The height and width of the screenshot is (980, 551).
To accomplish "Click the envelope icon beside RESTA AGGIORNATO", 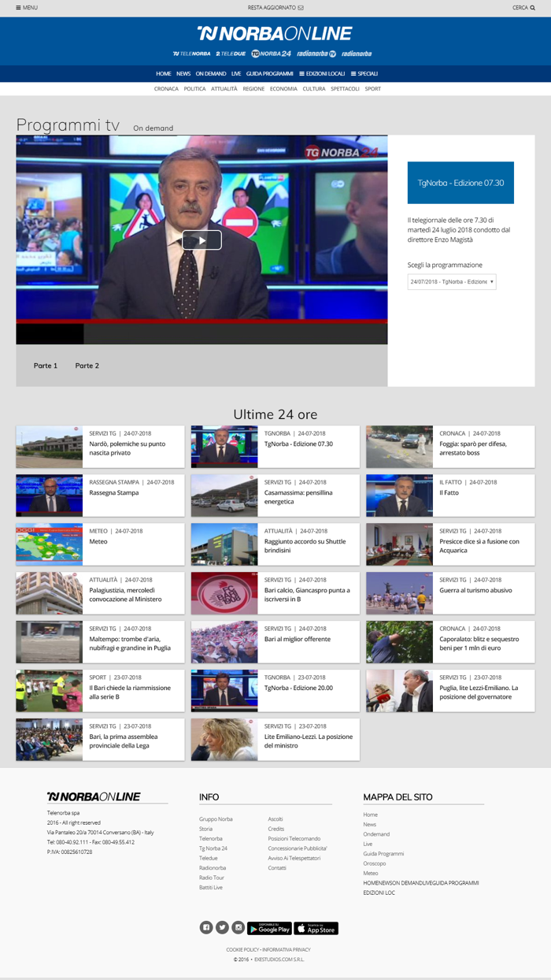I will pos(300,8).
